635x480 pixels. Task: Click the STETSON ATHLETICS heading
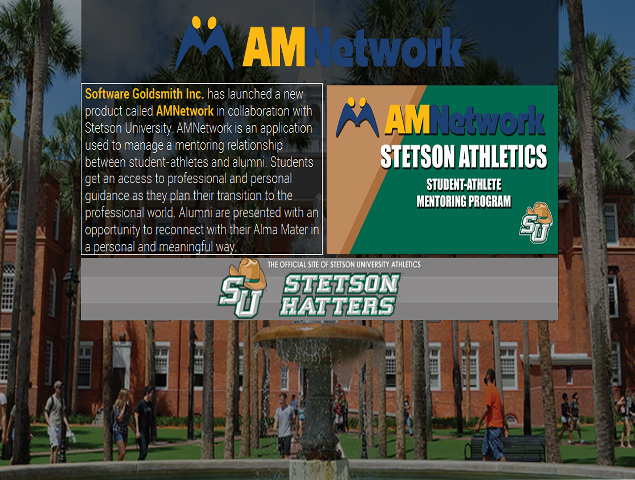463,157
